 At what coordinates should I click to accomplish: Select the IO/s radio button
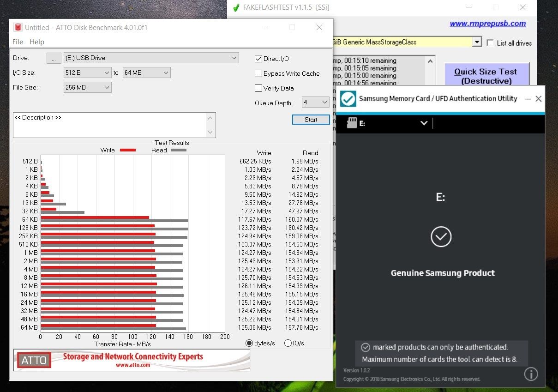(x=288, y=343)
